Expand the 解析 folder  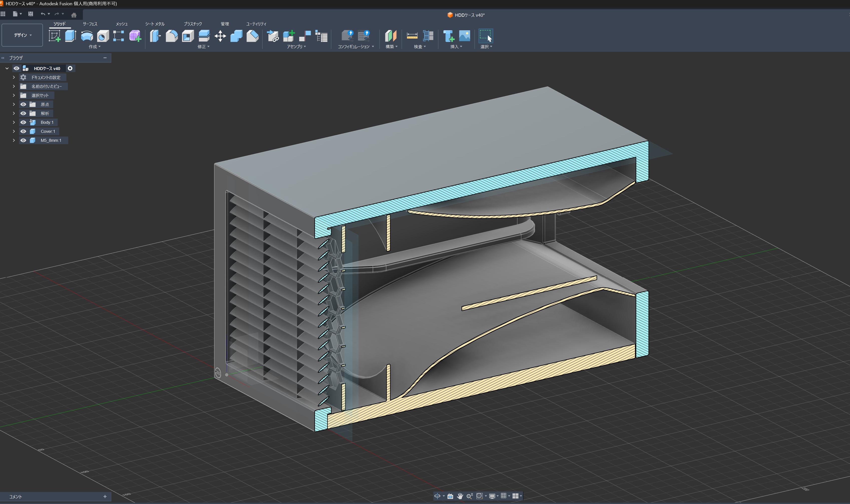pos(14,114)
